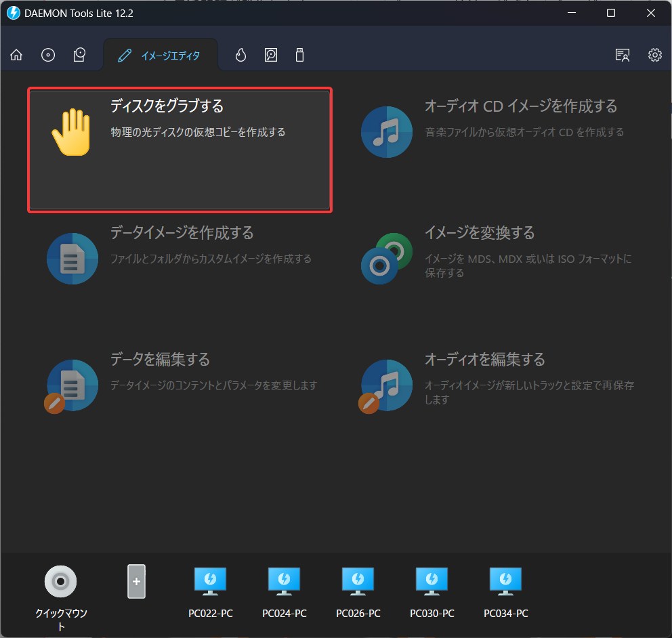Screen dimensions: 672x638
Task: Click the convert image discs icon
Action: [387, 259]
